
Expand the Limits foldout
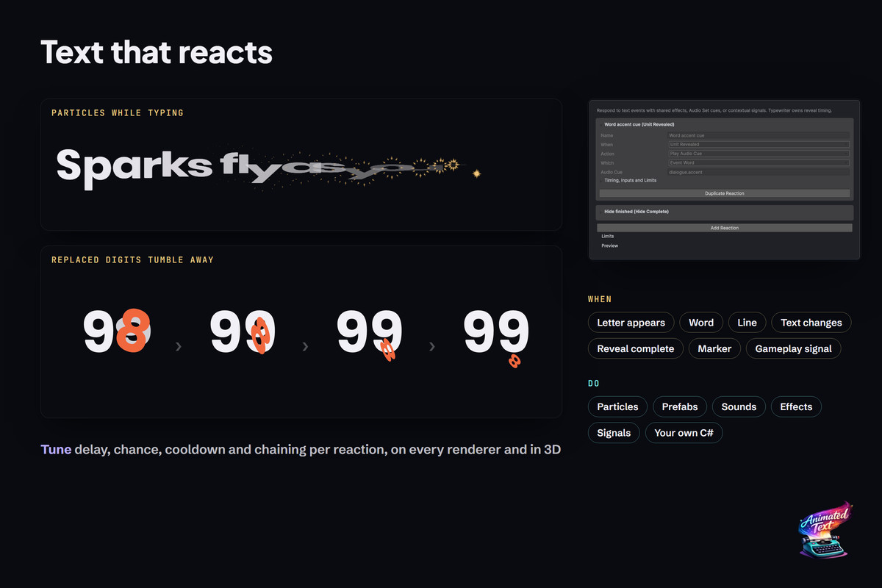(607, 236)
